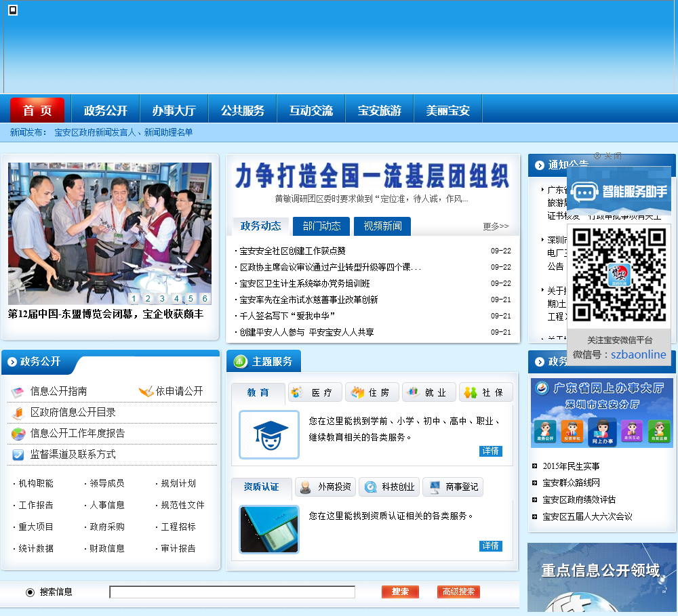
Task: Open the 美丽宝安 navigation menu
Action: 447,110
